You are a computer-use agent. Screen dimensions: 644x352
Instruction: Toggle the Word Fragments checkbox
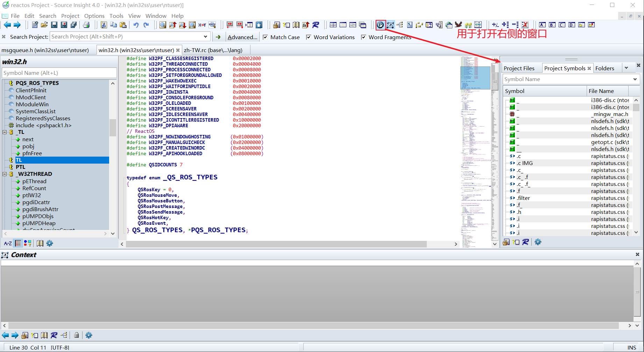pos(363,37)
